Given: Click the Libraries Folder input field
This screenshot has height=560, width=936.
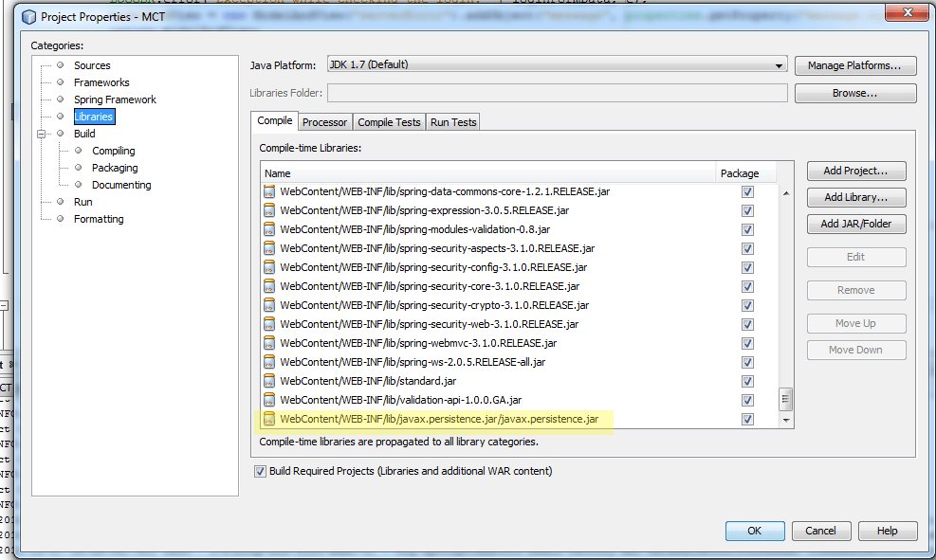Looking at the screenshot, I should [x=558, y=93].
